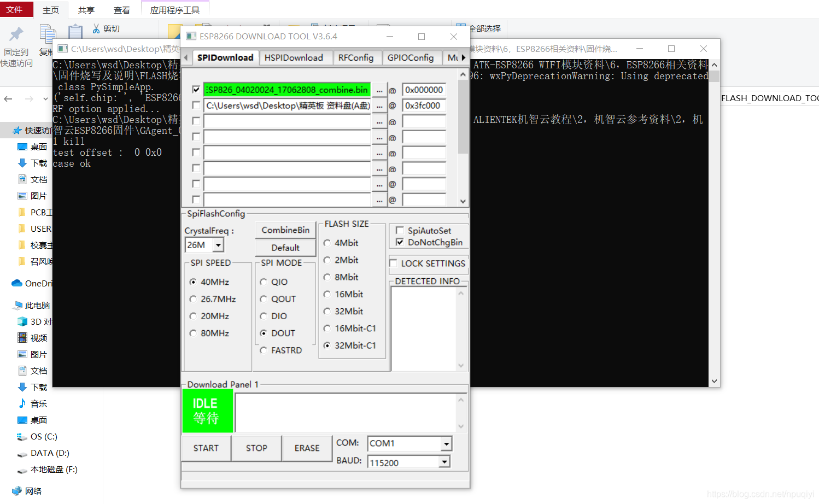
Task: Select 40MHz SPI speed
Action: tap(193, 282)
